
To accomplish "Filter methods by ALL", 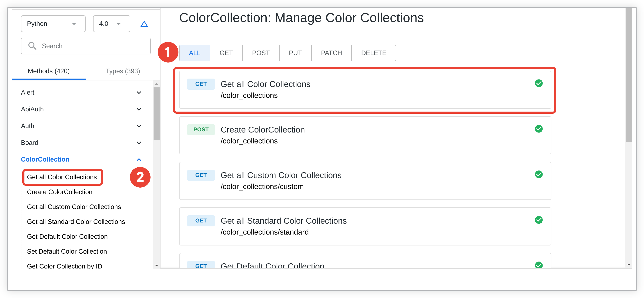I will point(195,53).
